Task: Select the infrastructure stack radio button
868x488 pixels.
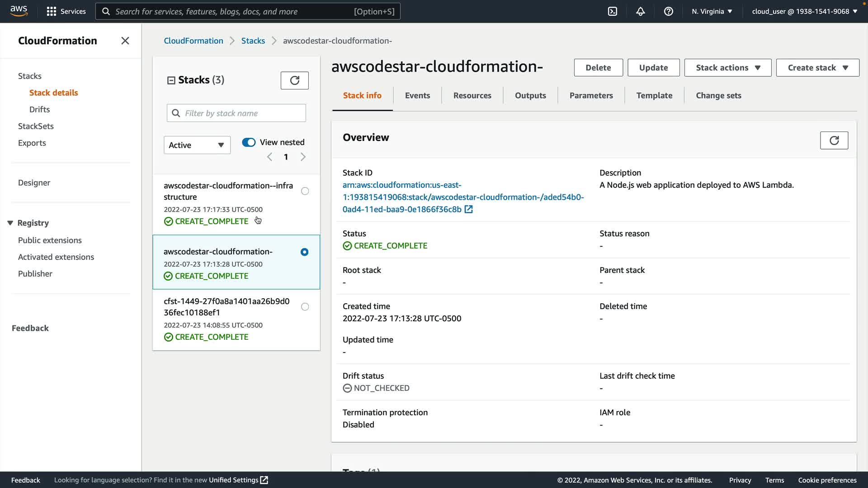Action: coord(305,191)
